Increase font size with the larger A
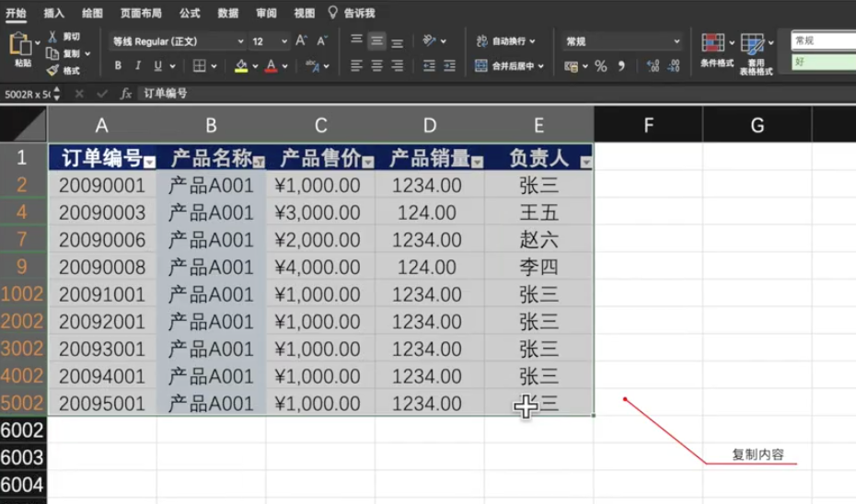The image size is (856, 504). pyautogui.click(x=301, y=40)
